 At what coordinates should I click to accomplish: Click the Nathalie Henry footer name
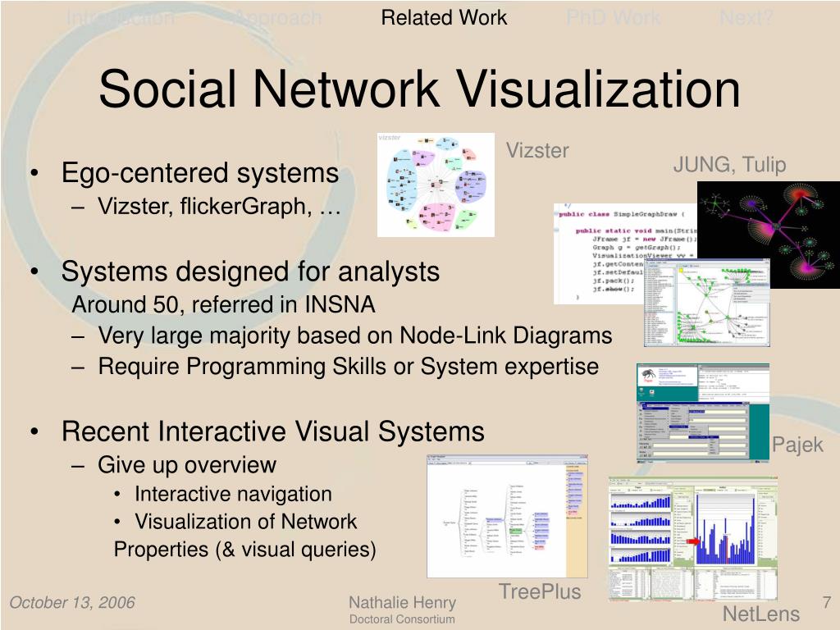(402, 602)
